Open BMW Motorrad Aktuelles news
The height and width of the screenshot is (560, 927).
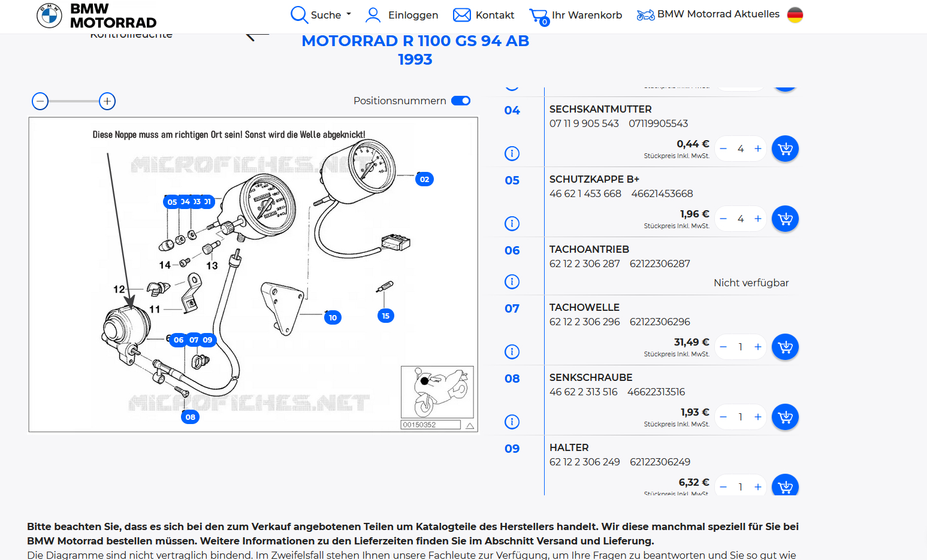pyautogui.click(x=708, y=14)
